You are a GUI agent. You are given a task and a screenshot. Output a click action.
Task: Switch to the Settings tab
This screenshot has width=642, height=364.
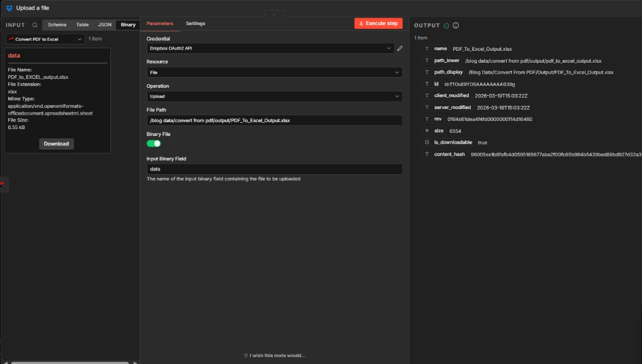click(x=195, y=24)
